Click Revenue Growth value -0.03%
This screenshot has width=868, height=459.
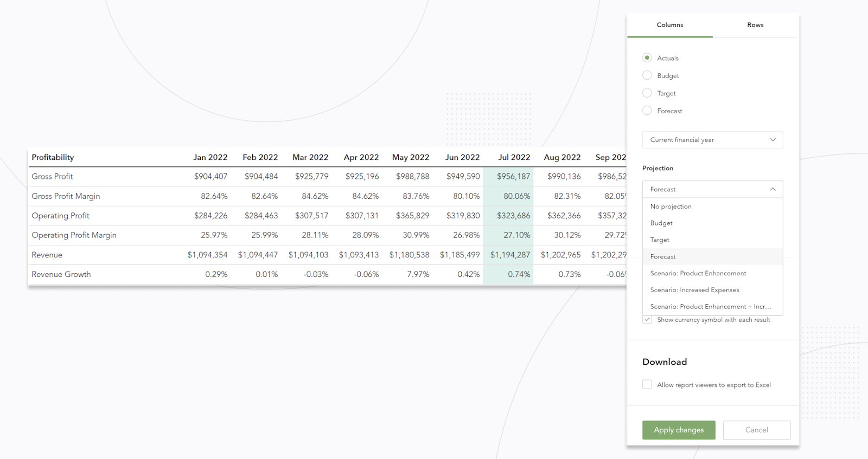tap(316, 274)
